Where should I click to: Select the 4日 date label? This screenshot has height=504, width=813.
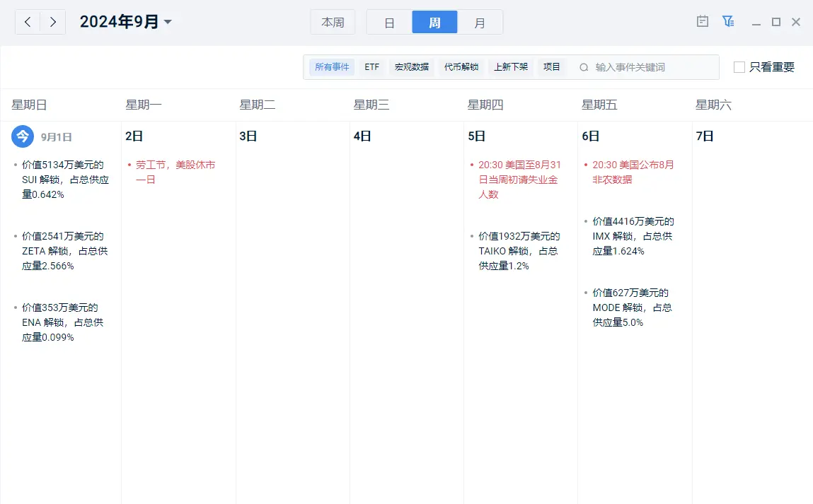[362, 136]
